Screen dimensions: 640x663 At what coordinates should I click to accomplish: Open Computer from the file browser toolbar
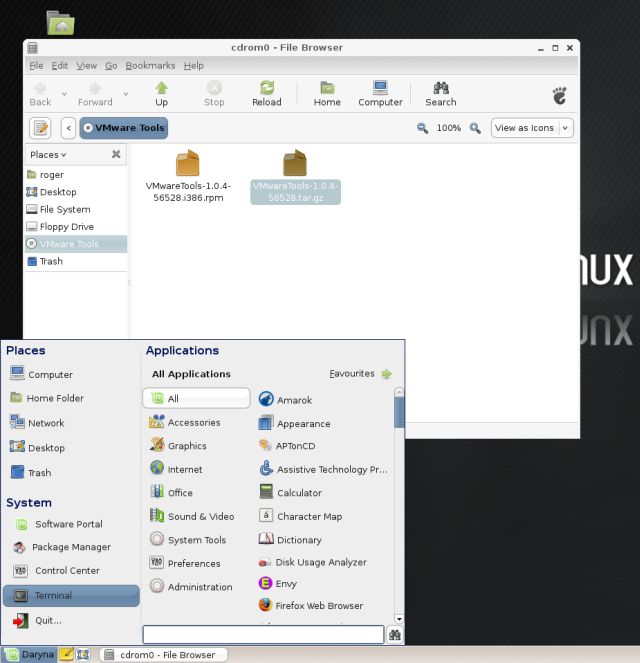[x=380, y=94]
